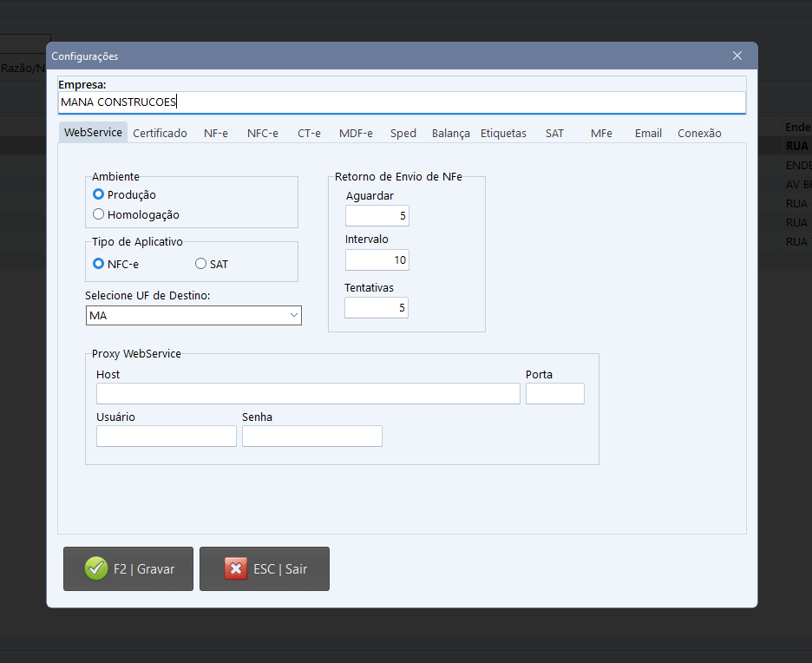Select the Homologação environment option
Screen dimensions: 812x663
tap(99, 214)
